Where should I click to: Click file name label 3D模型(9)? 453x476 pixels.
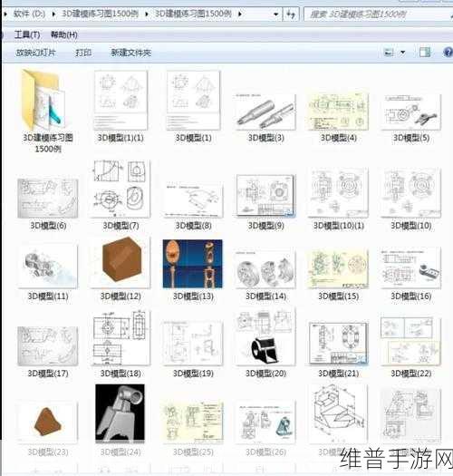[x=265, y=226]
